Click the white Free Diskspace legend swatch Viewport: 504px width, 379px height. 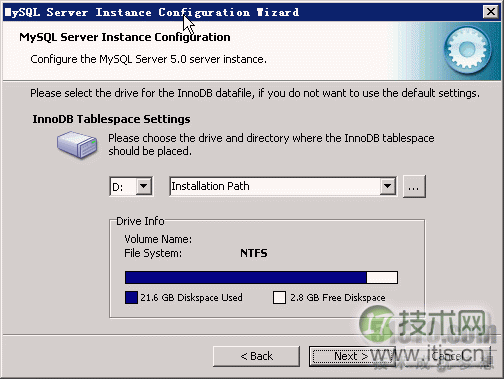279,297
